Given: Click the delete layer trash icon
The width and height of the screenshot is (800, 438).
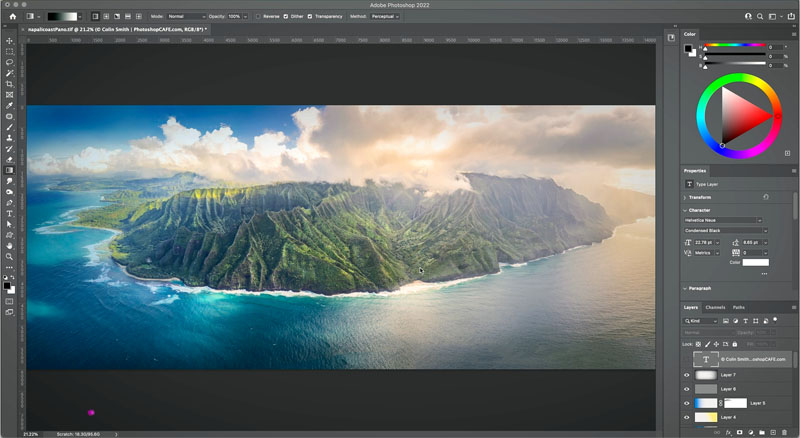Looking at the screenshot, I should (784, 432).
